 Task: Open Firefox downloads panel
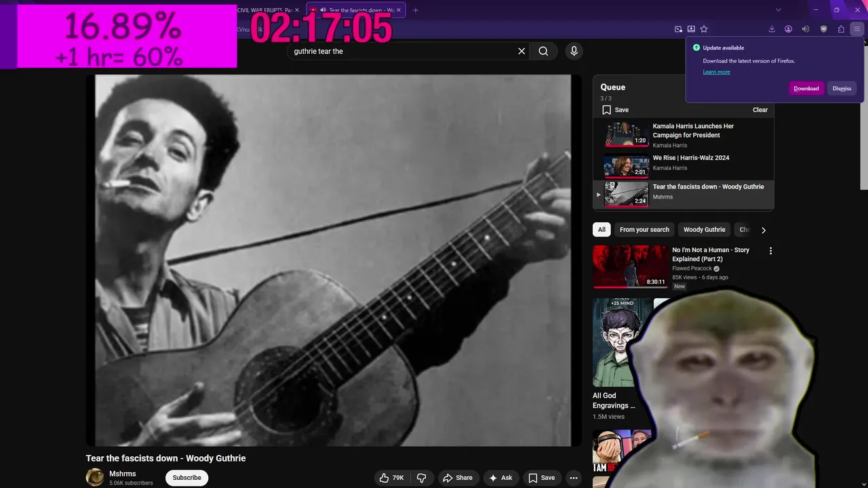[x=772, y=29]
